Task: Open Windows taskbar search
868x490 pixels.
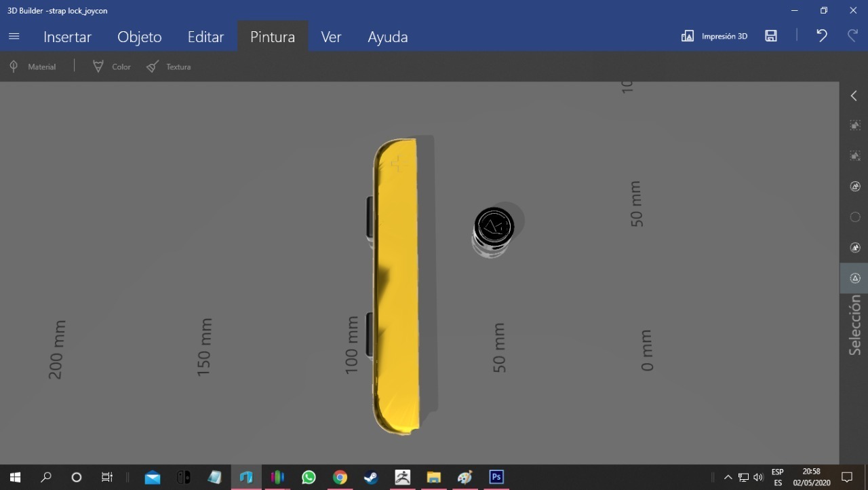Action: pyautogui.click(x=46, y=477)
